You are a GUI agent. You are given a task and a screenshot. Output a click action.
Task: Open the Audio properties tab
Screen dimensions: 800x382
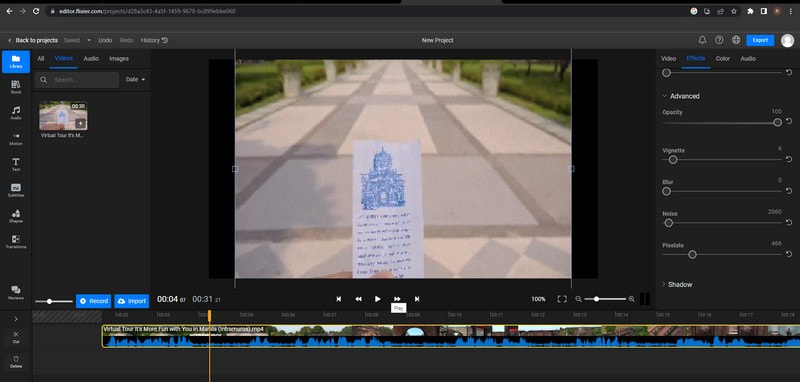coord(748,59)
